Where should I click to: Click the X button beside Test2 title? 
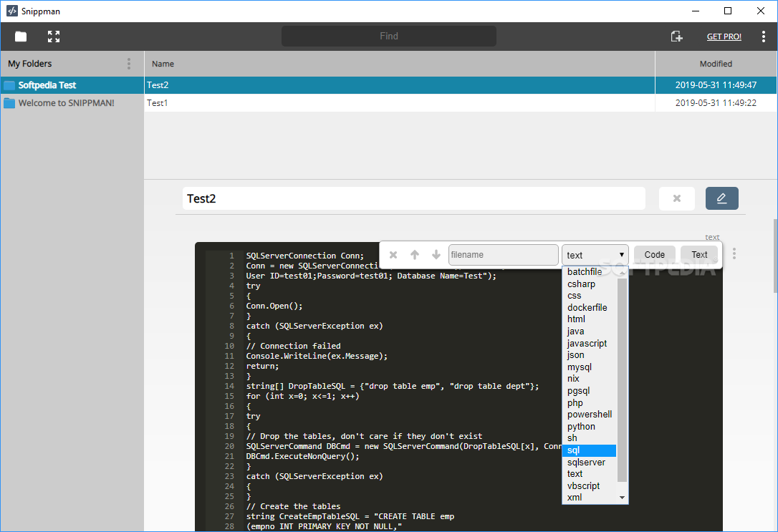(677, 198)
